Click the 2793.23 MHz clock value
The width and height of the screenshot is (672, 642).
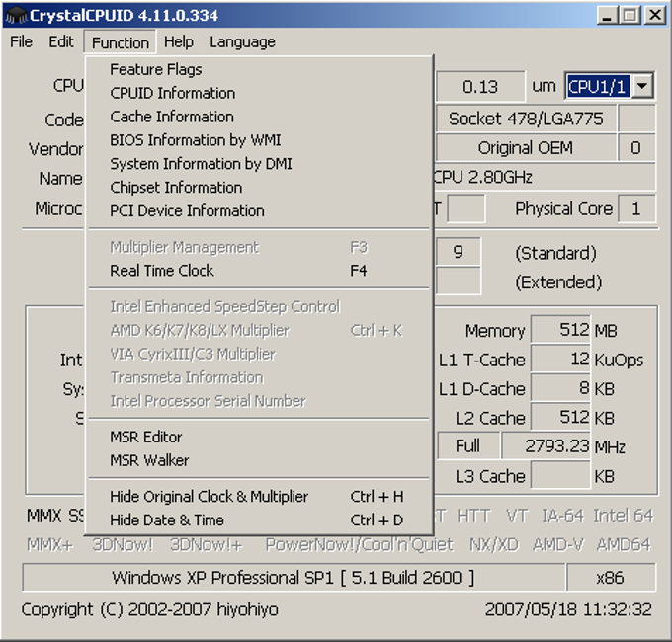click(546, 446)
